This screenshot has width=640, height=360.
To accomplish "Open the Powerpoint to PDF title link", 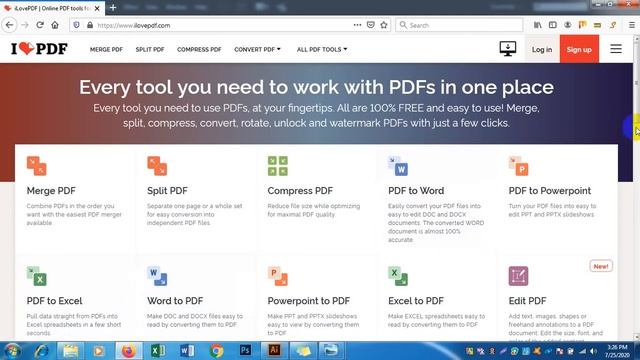I will tap(309, 301).
